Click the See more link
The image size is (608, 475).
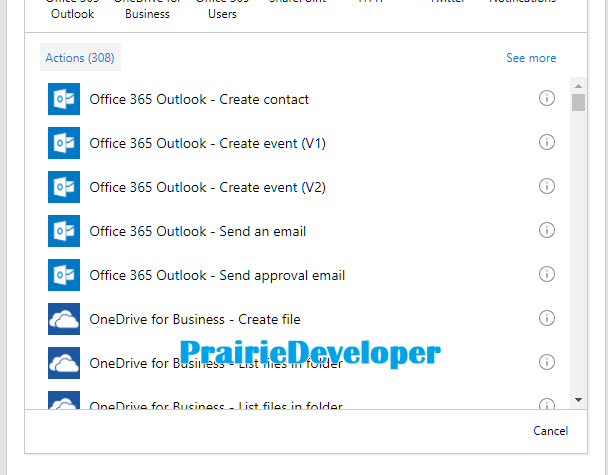pyautogui.click(x=531, y=58)
